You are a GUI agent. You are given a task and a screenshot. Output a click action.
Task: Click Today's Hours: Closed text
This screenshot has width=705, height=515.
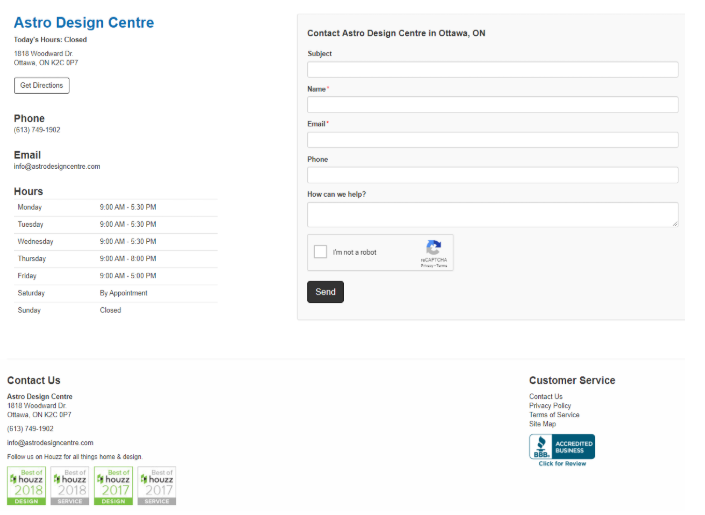(50, 40)
